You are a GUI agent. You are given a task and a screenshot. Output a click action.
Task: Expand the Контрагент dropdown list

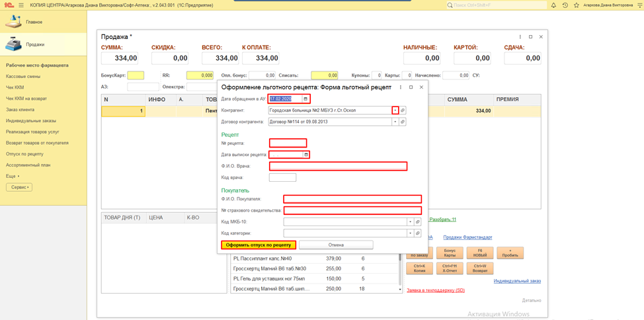[x=395, y=110]
